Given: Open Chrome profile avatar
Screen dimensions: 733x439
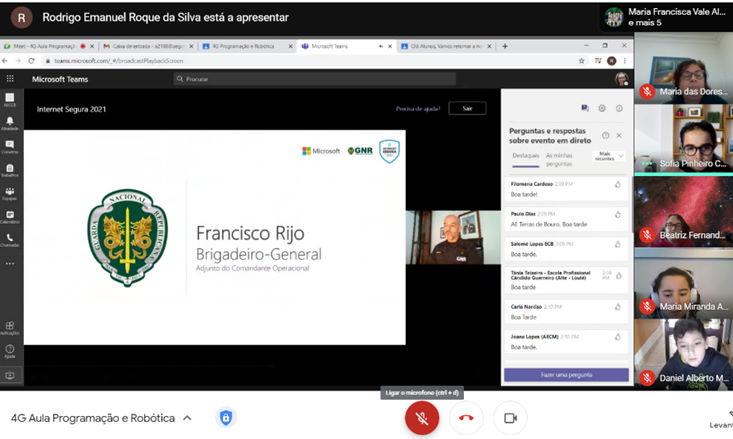Looking at the screenshot, I should point(611,61).
